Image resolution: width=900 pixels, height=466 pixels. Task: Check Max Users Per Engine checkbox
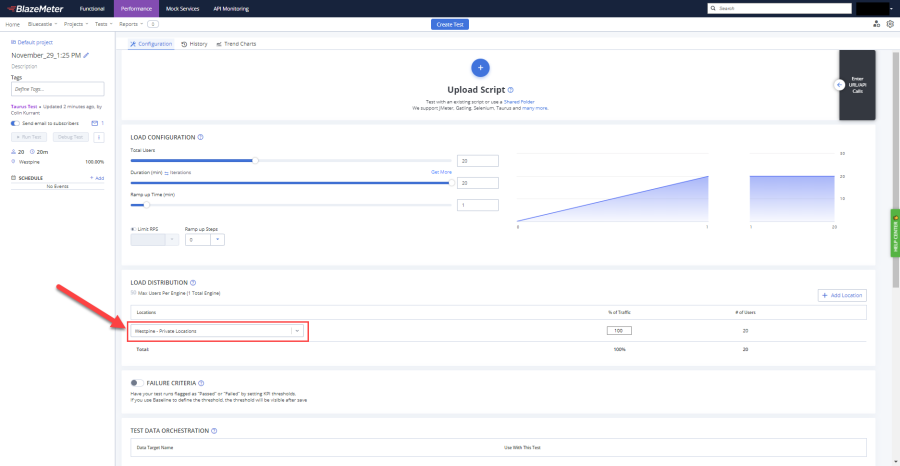click(134, 293)
